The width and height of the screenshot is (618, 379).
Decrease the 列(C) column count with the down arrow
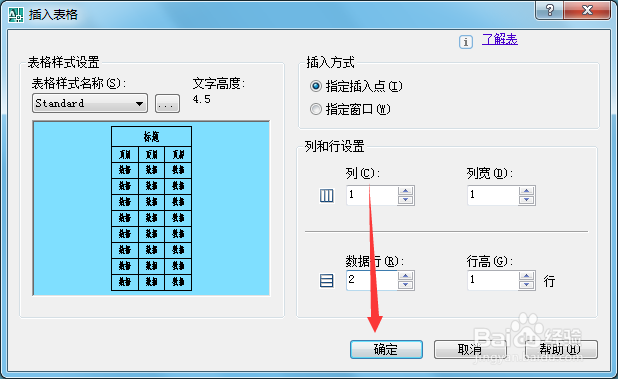point(406,200)
